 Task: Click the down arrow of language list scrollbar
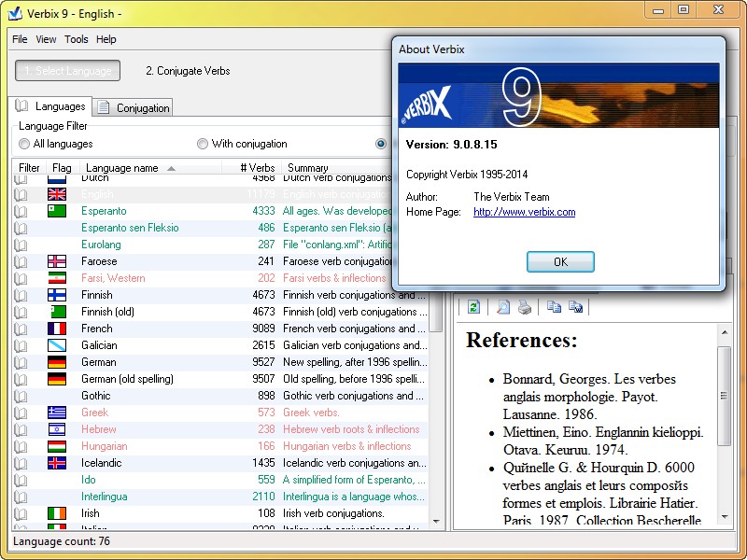pos(436,522)
